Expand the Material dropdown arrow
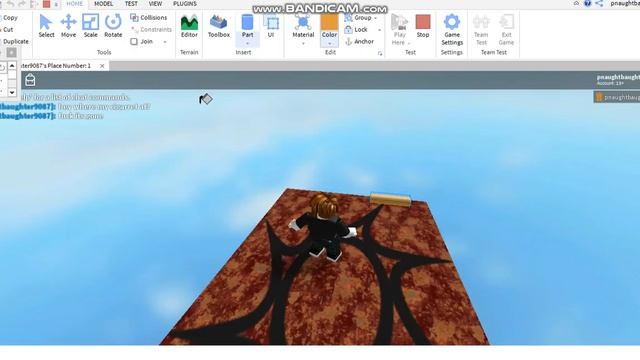This screenshot has height=360, width=640. pos(303,43)
